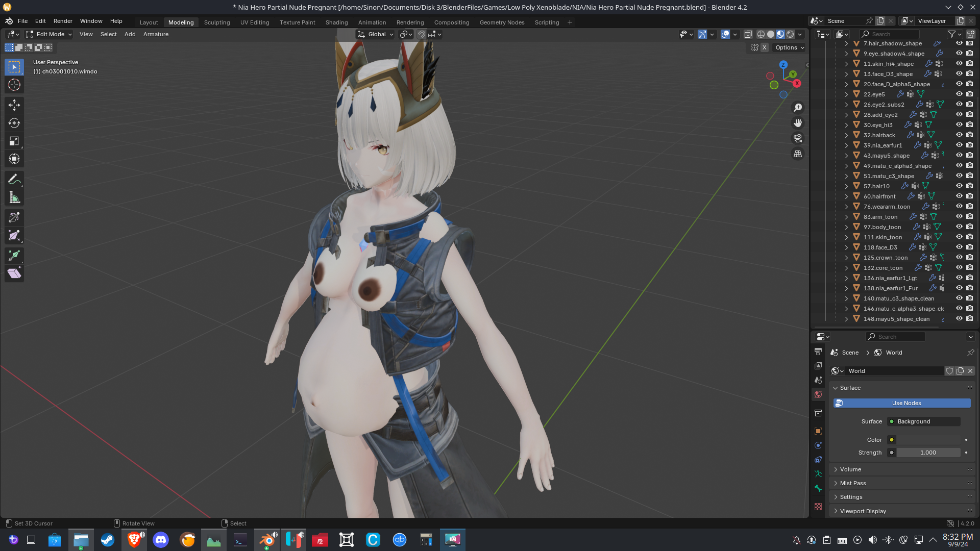Expand the Volume panel
This screenshot has width=980, height=551.
coord(902,469)
